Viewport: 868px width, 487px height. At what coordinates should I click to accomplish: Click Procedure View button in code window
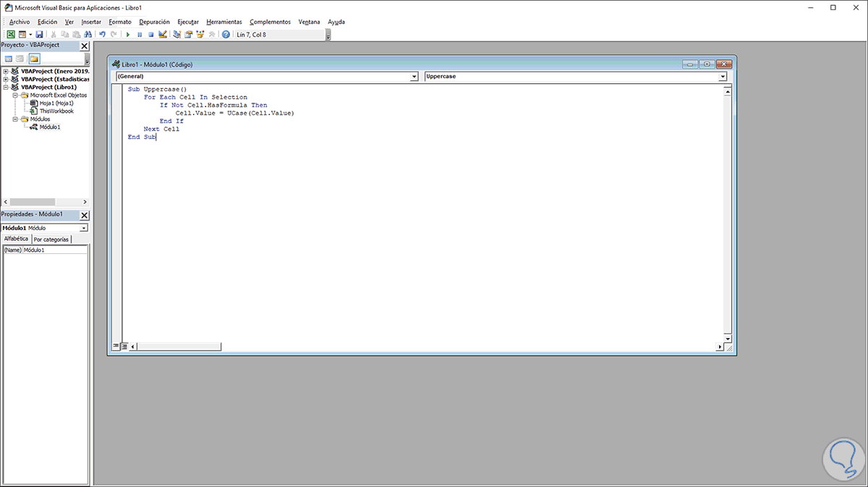point(116,347)
